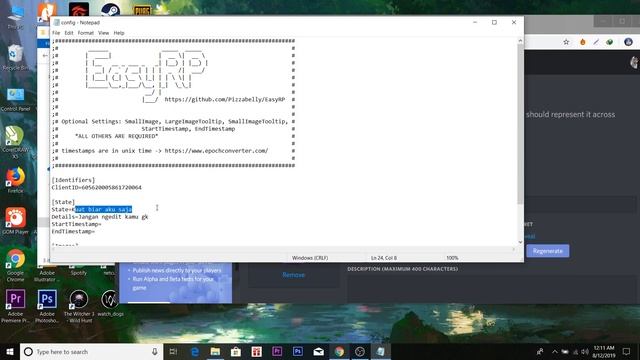Open the Help menu in Notepad
The image size is (640, 360).
point(119,33)
